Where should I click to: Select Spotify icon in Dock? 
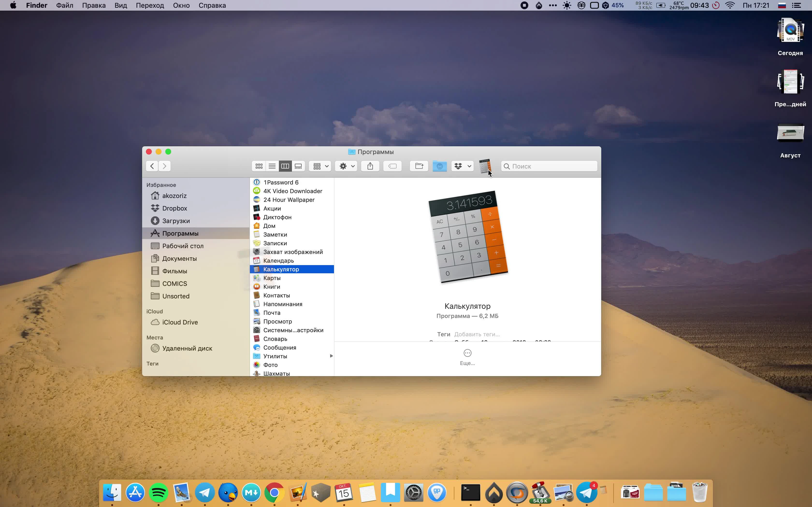click(x=159, y=493)
